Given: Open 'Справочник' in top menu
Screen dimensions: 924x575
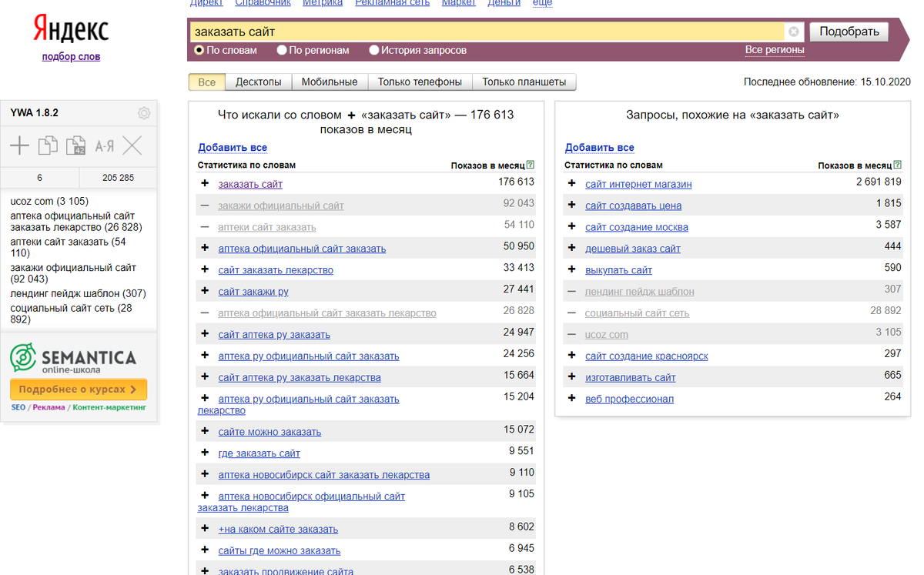Looking at the screenshot, I should click(x=263, y=3).
